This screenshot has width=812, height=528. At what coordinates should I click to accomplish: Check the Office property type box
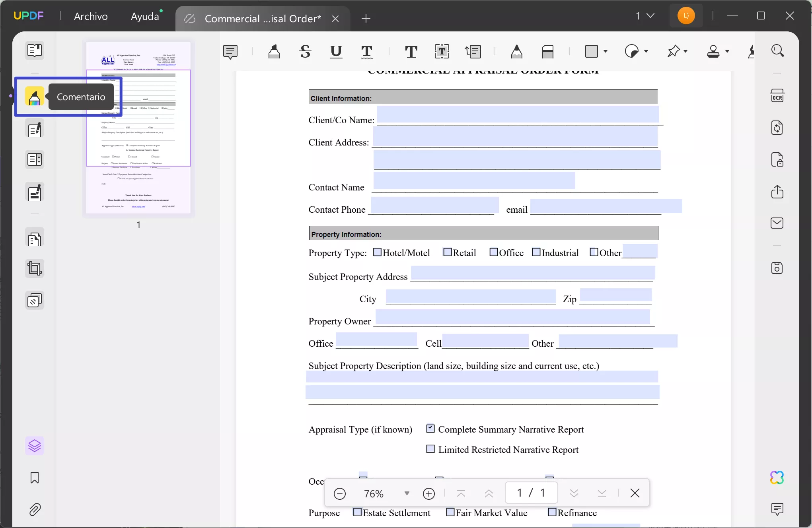494,252
